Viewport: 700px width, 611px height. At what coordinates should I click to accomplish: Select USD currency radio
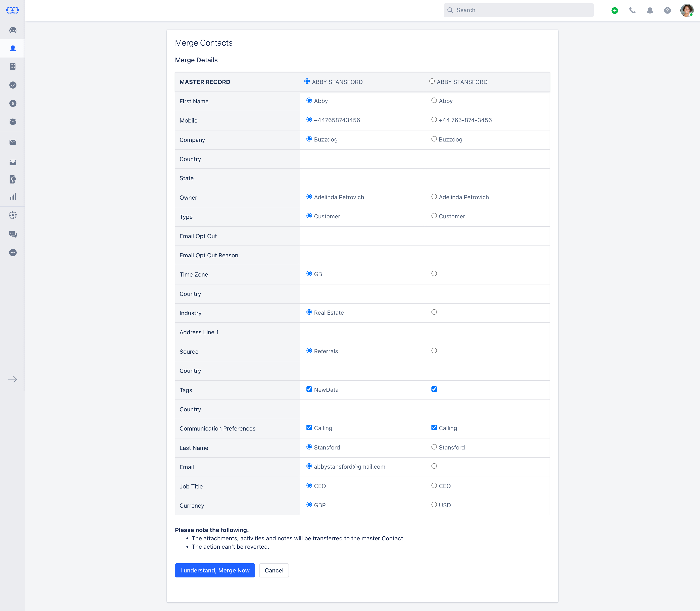click(434, 505)
